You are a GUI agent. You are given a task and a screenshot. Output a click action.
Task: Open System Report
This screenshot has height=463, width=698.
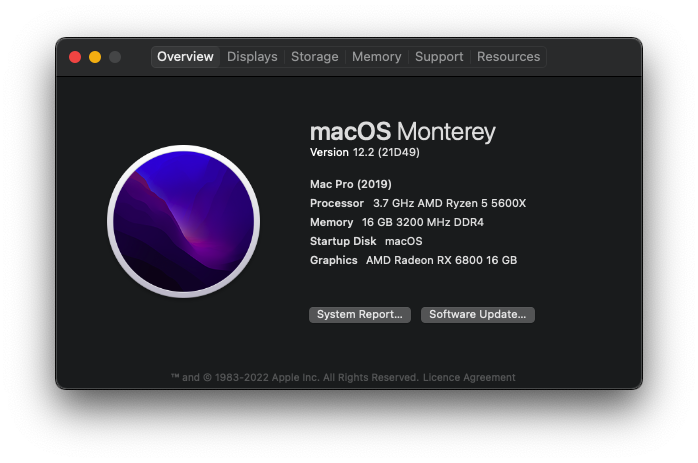(359, 315)
